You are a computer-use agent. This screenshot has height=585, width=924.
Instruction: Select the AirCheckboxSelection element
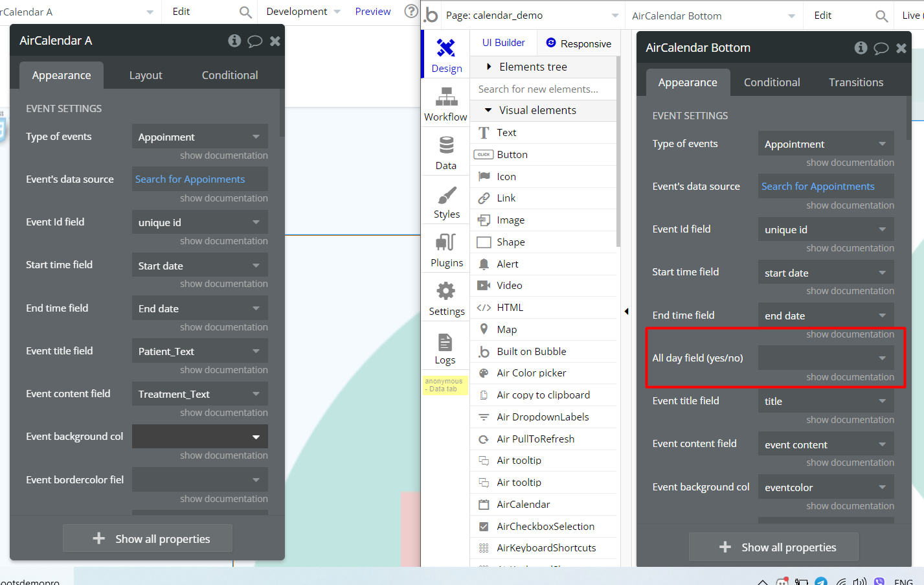coord(543,527)
